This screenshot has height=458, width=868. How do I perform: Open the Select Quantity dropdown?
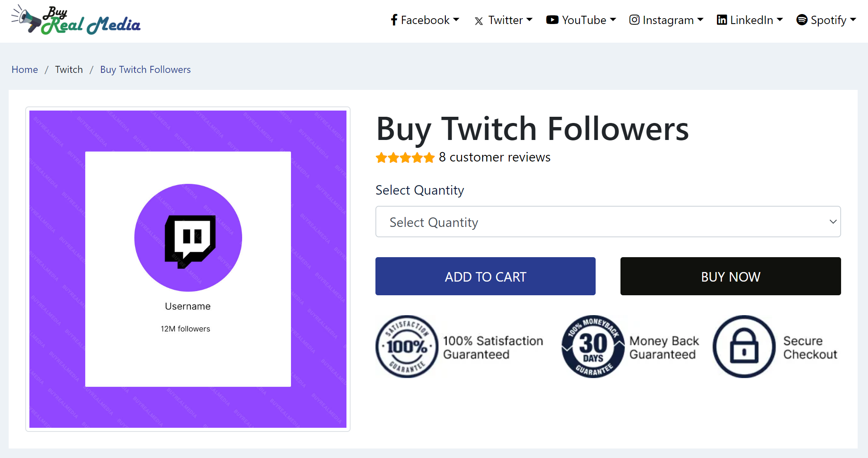pos(608,222)
